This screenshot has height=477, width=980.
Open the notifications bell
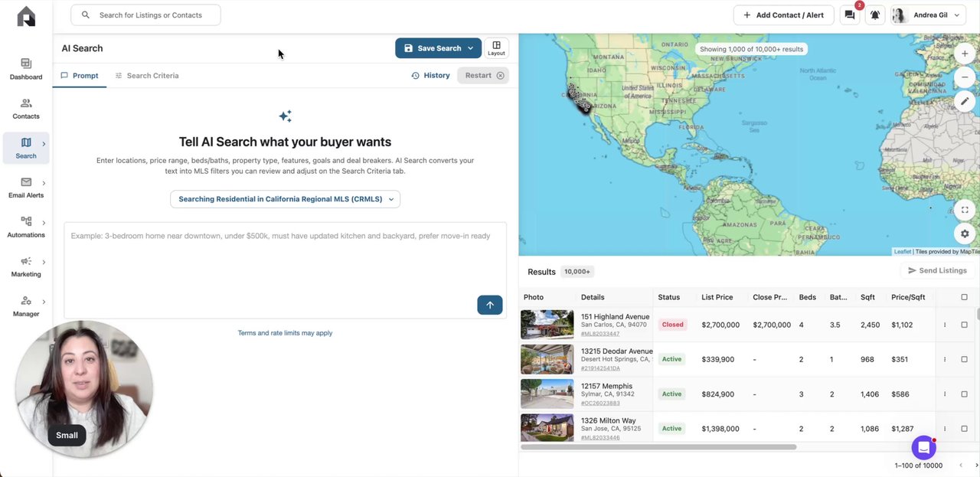[x=875, y=15]
